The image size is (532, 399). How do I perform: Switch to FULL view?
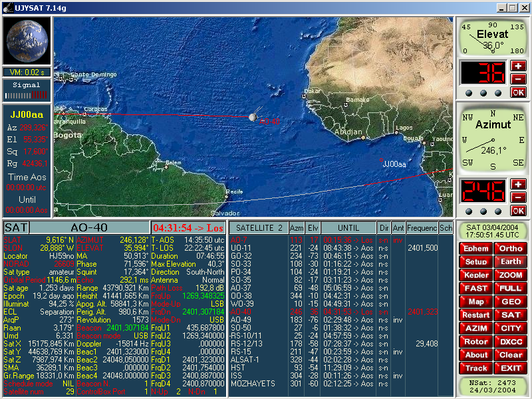tap(511, 289)
